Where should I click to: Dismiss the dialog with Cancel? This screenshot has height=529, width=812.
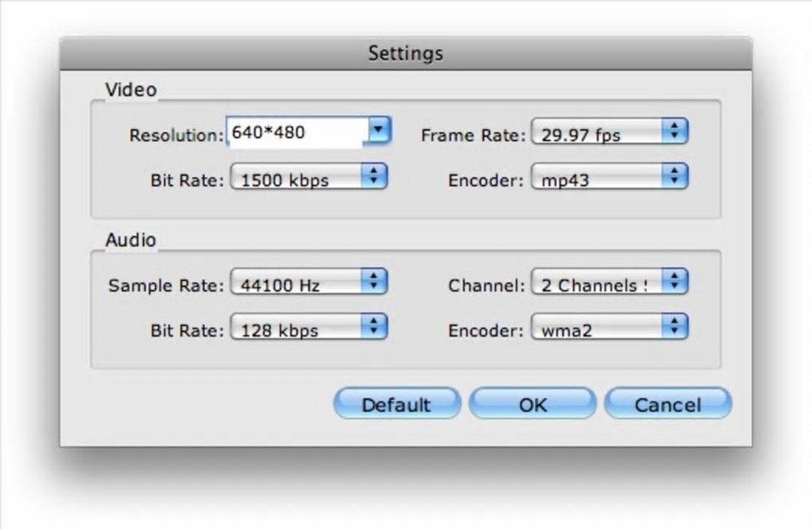667,404
